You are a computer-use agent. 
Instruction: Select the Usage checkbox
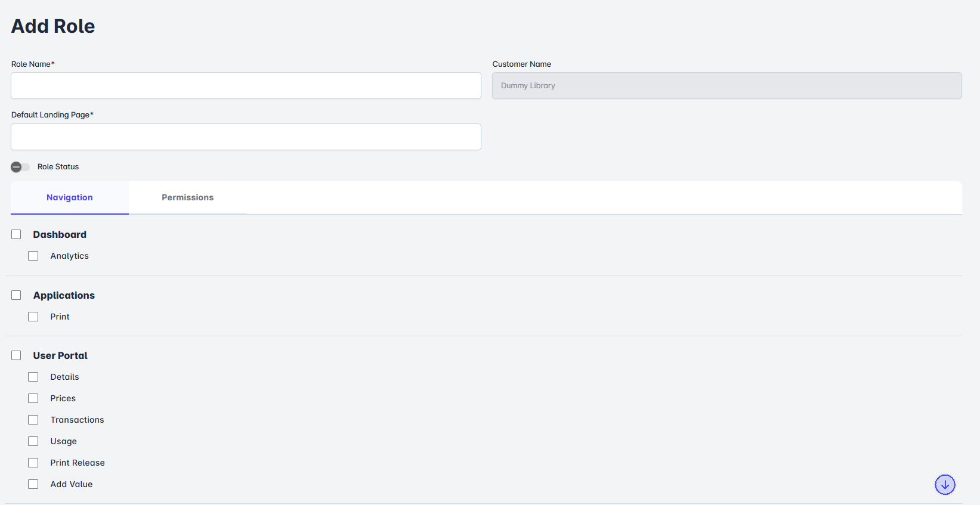[x=33, y=441]
